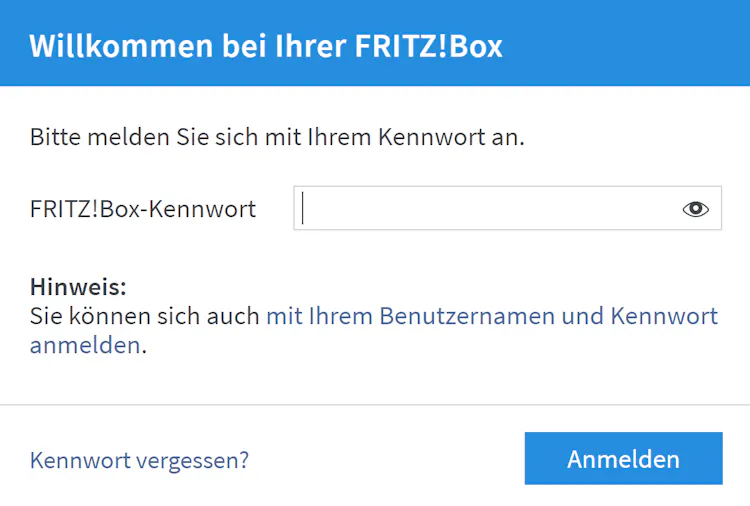The height and width of the screenshot is (506, 750).
Task: Click the 'Sie können sich auch' text
Action: [x=145, y=316]
